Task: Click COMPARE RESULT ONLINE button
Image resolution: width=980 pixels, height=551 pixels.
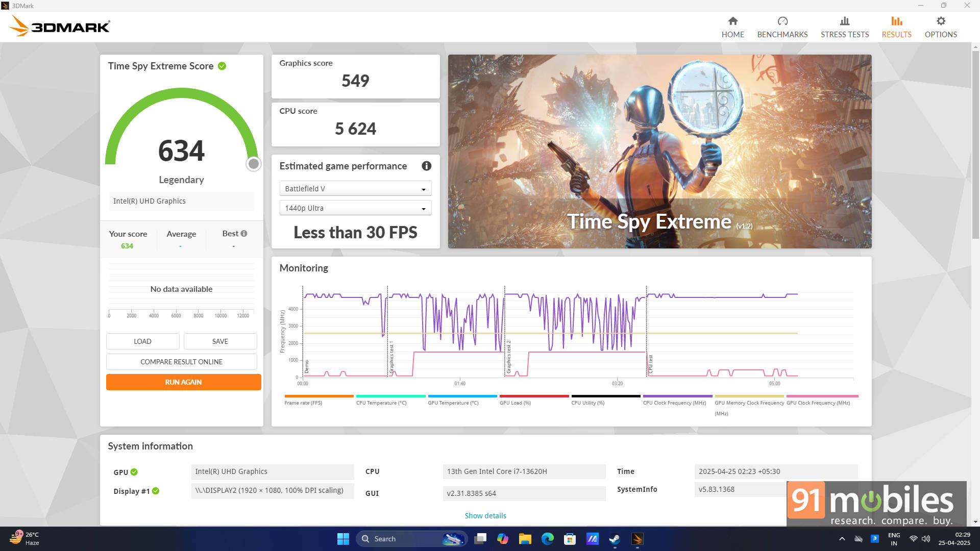Action: coord(181,362)
